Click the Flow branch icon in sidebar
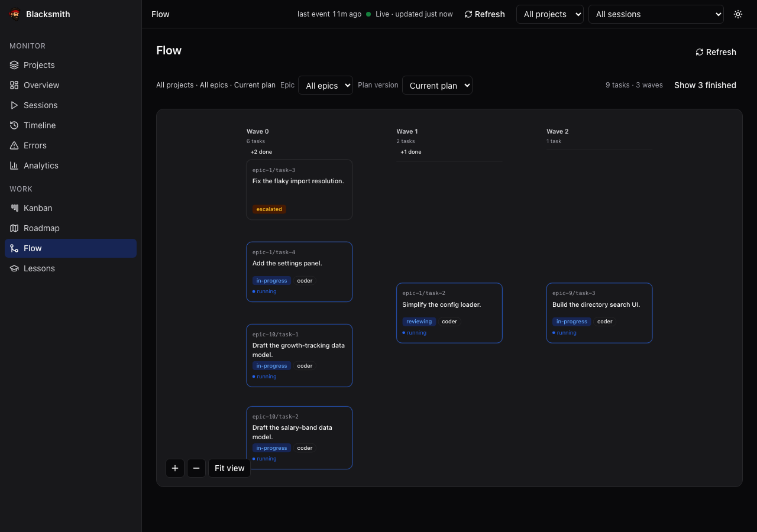This screenshot has width=757, height=532. tap(14, 248)
